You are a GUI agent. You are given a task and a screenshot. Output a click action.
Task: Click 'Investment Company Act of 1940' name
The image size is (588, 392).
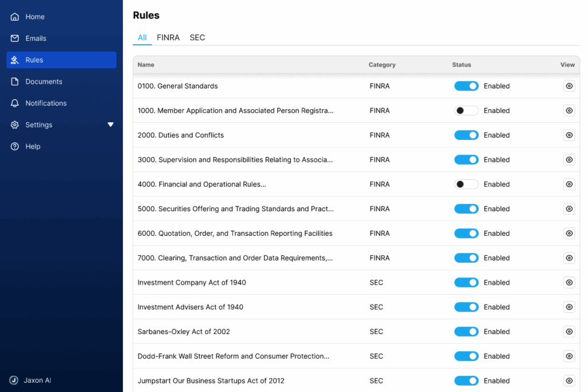click(x=192, y=282)
